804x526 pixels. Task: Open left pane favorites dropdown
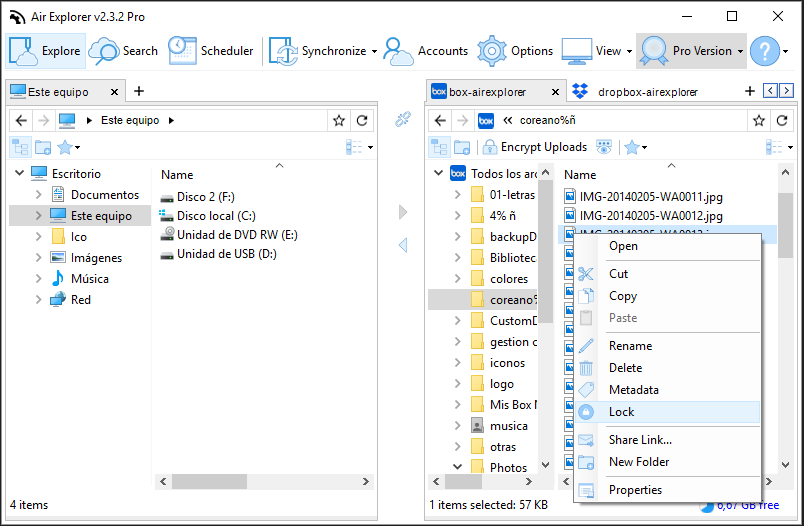coord(69,147)
